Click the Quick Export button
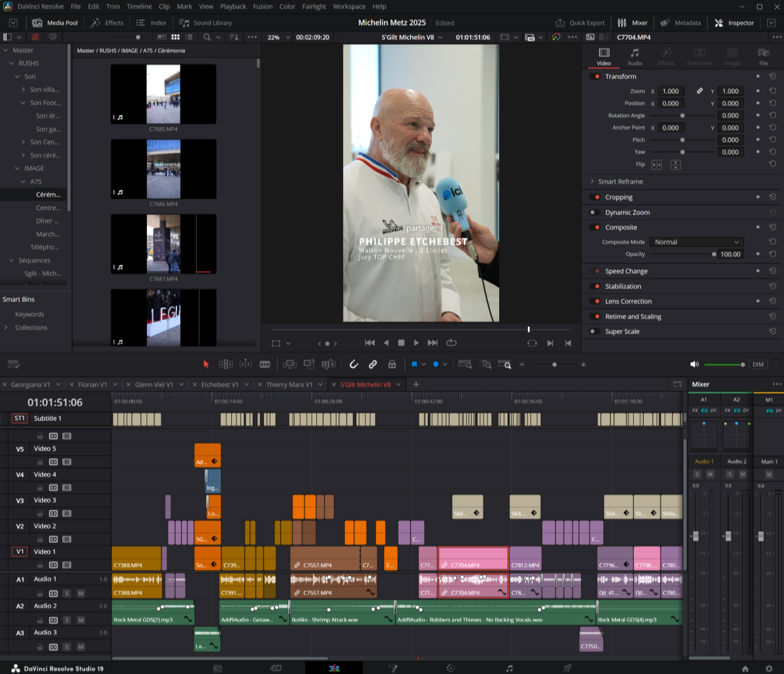Screen dimensions: 784x674 pyautogui.click(x=580, y=23)
